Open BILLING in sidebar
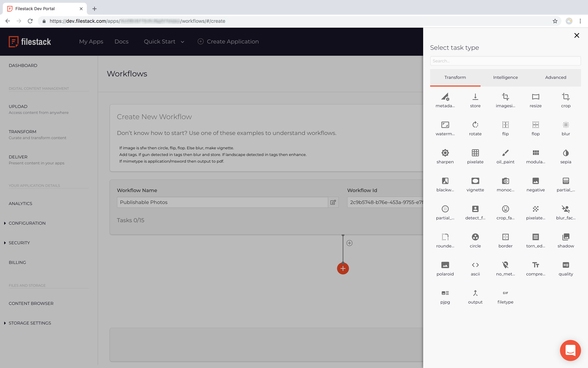Screen dimensions: 588x368 click(x=17, y=262)
